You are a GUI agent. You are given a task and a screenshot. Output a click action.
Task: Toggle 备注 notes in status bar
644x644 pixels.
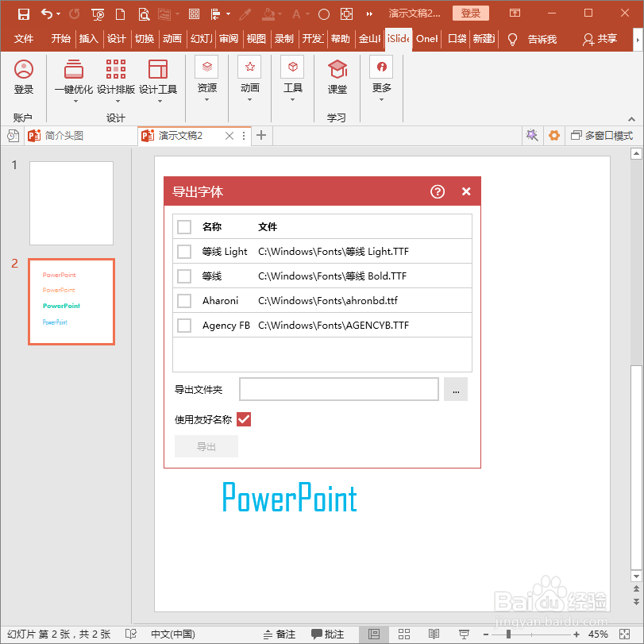pos(280,634)
